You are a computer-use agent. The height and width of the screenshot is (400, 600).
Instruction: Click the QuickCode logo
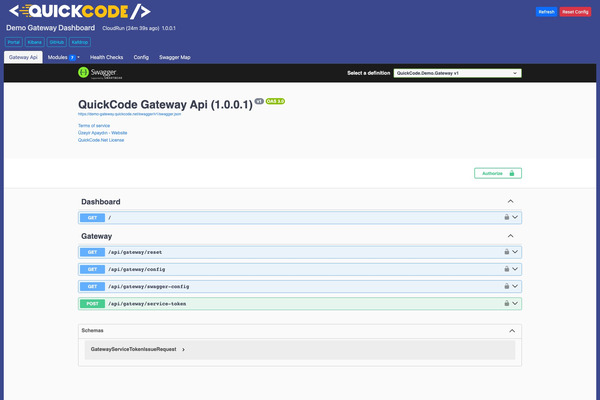pos(80,11)
